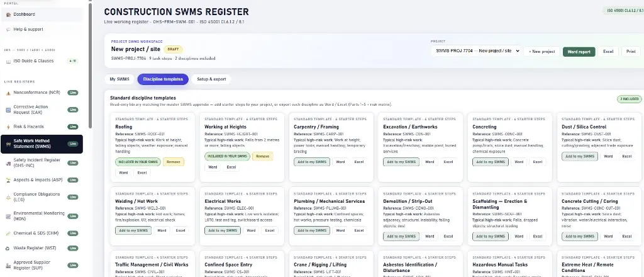
Task: Export Welding / Hot Work as Word
Action: pyautogui.click(x=162, y=230)
